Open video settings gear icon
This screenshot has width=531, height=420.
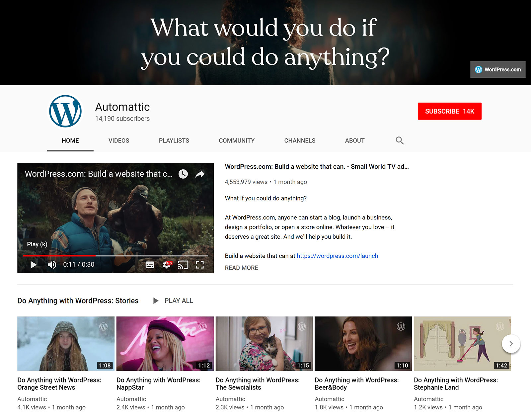click(x=167, y=265)
